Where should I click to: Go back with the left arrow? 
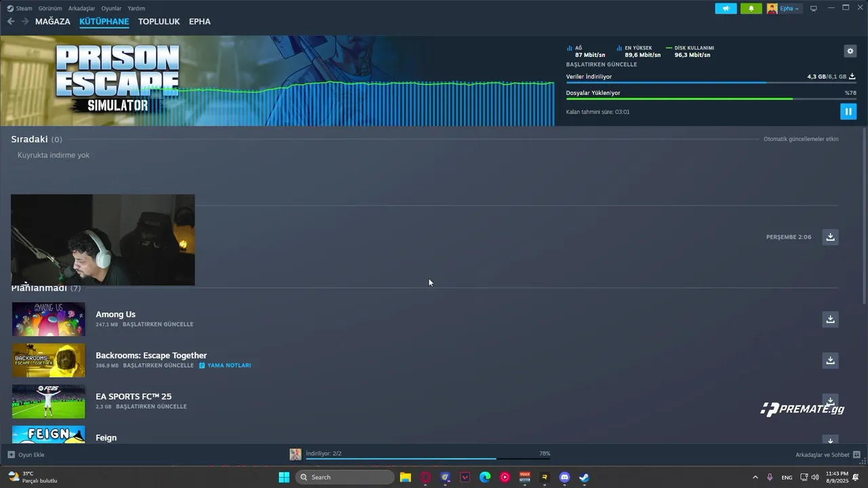click(11, 22)
